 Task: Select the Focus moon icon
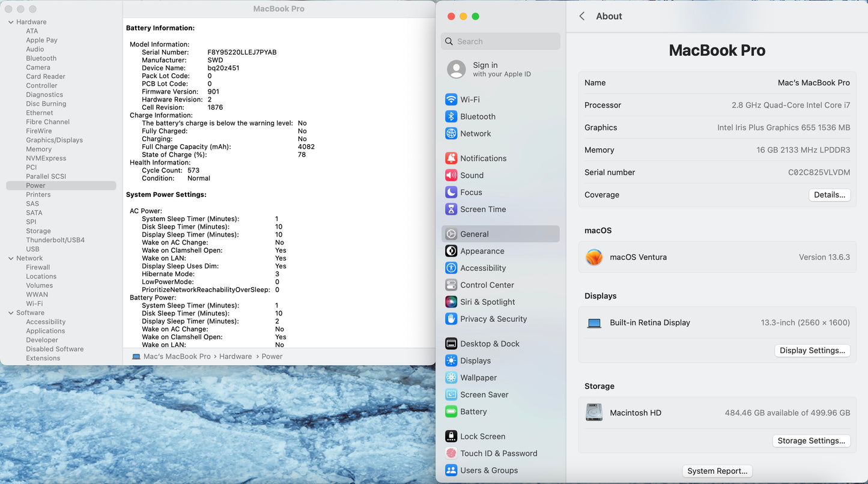[x=451, y=192]
